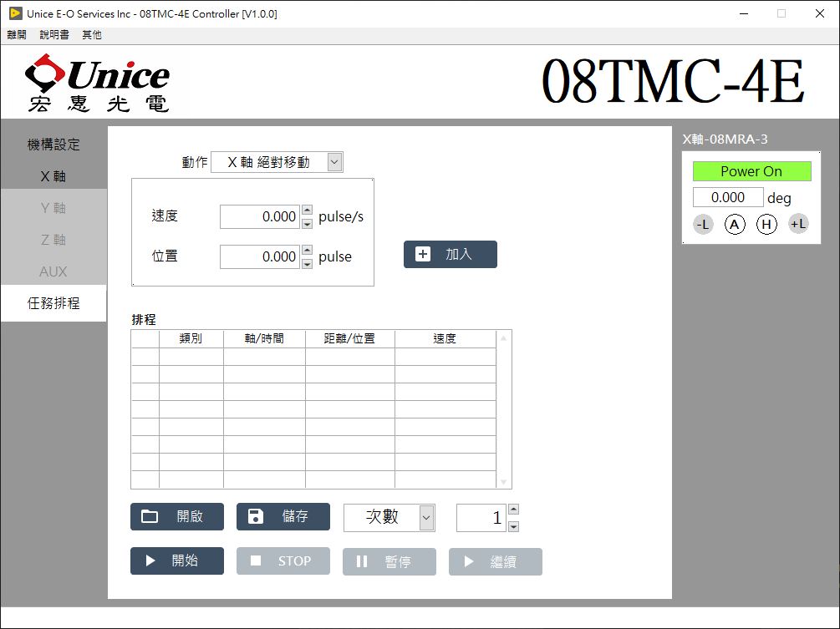
Task: Click the 速度 column header in table
Action: [445, 339]
